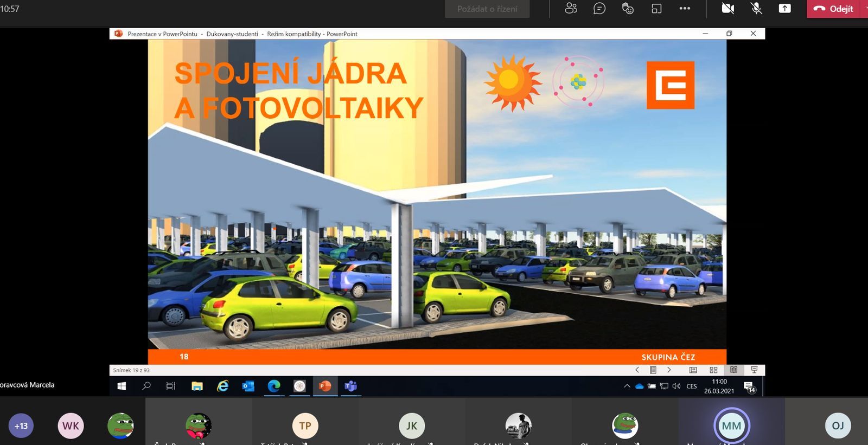This screenshot has height=445, width=868.
Task: Click the Požádat o řízení button
Action: (487, 9)
